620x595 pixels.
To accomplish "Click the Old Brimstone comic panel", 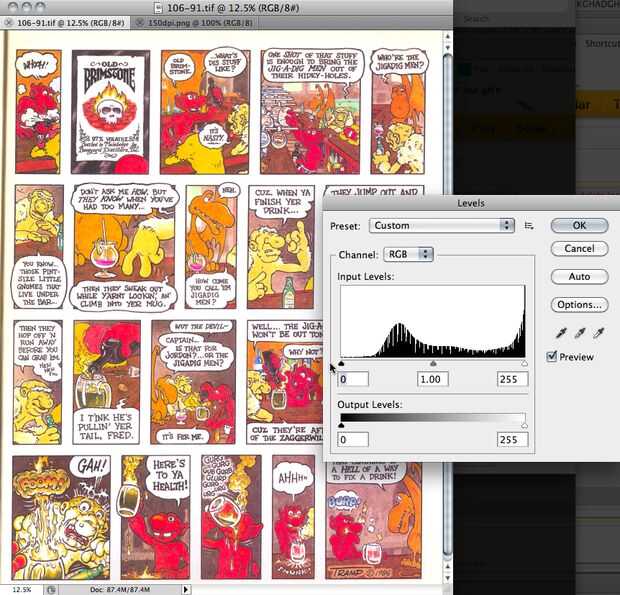I will 110,112.
